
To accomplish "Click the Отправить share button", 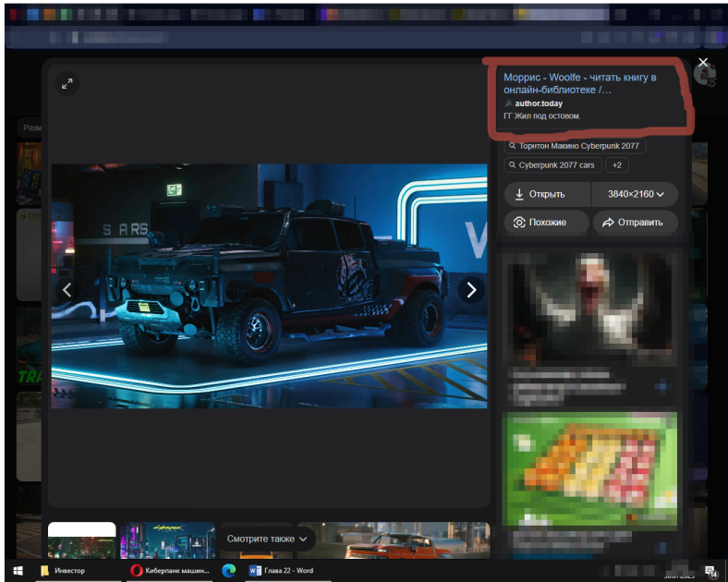I will [x=635, y=223].
